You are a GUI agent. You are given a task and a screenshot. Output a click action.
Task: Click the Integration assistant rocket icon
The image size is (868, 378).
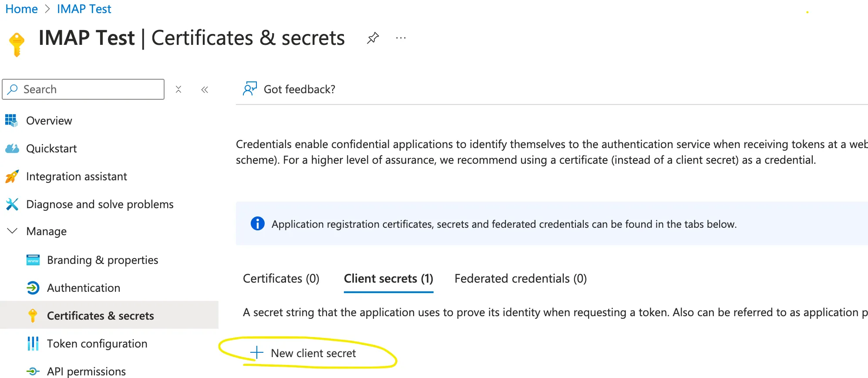[12, 176]
